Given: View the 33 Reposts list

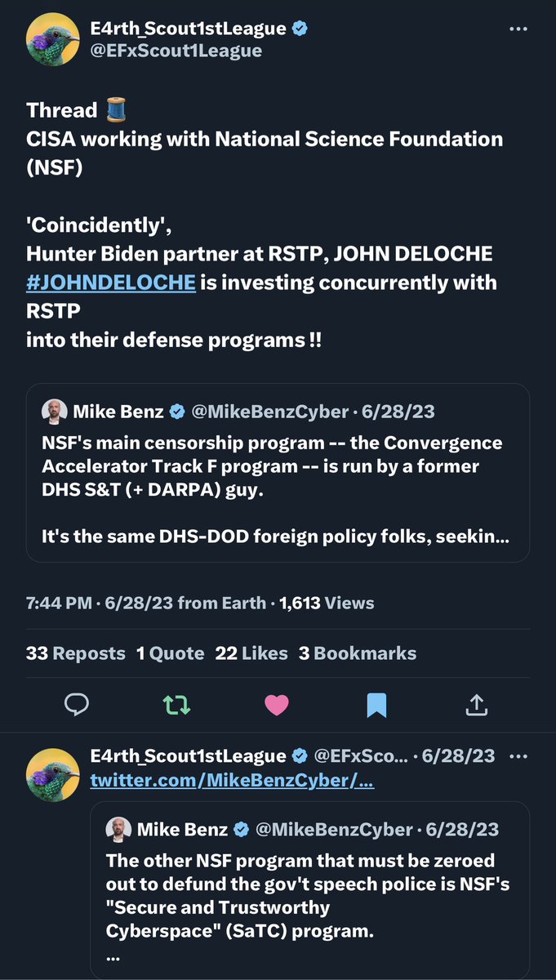Looking at the screenshot, I should click(x=76, y=653).
